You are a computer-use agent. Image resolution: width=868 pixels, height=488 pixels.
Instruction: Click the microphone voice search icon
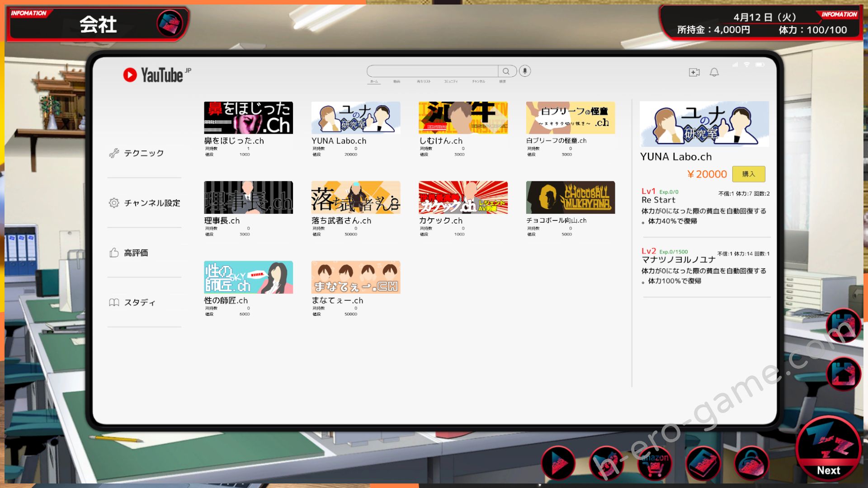click(x=525, y=71)
